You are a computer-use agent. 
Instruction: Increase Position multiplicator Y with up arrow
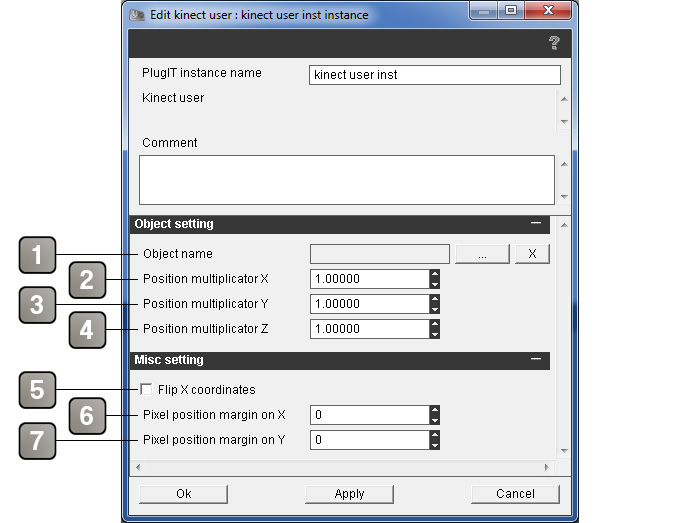pyautogui.click(x=435, y=299)
